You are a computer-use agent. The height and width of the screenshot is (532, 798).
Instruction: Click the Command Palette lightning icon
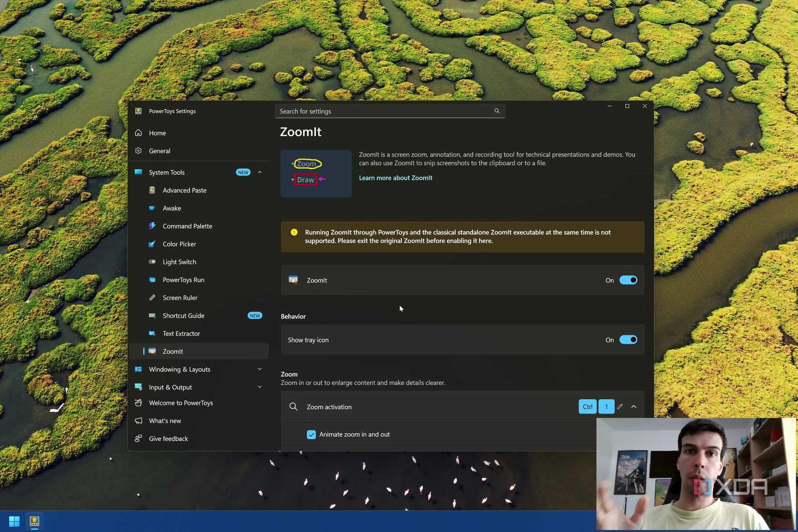click(152, 226)
